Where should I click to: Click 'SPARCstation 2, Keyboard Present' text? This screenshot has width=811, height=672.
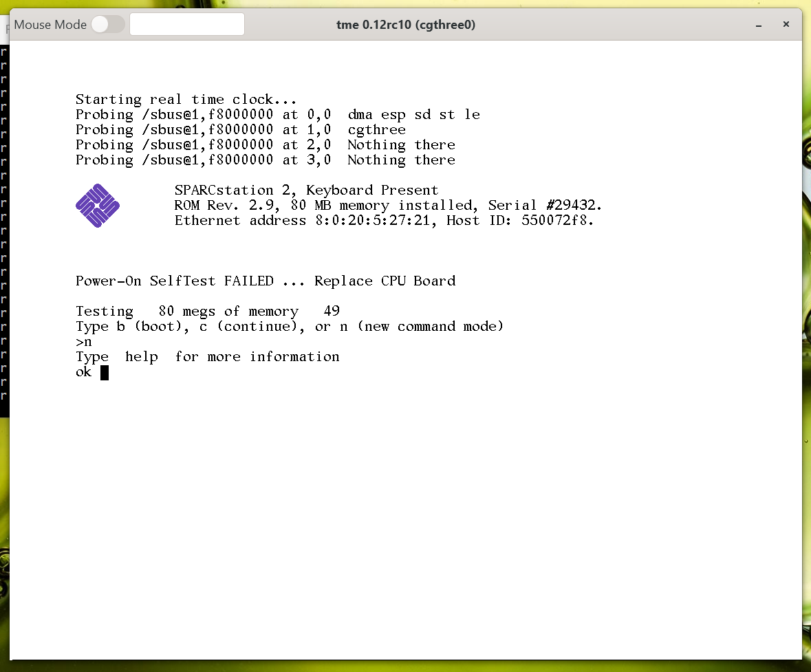[306, 191]
